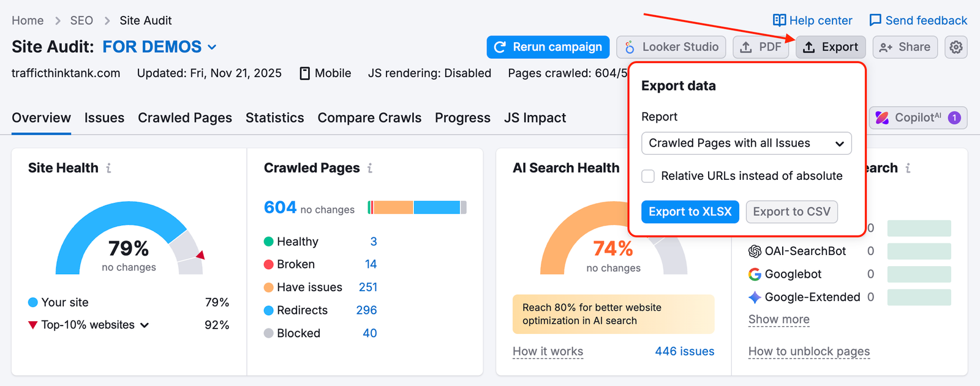The width and height of the screenshot is (980, 386).
Task: Open the Compare Crawls tab
Action: click(x=369, y=117)
